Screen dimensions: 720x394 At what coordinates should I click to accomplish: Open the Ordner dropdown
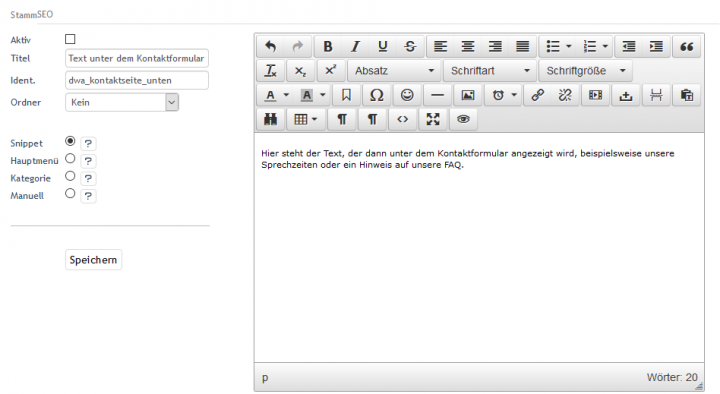coord(122,102)
